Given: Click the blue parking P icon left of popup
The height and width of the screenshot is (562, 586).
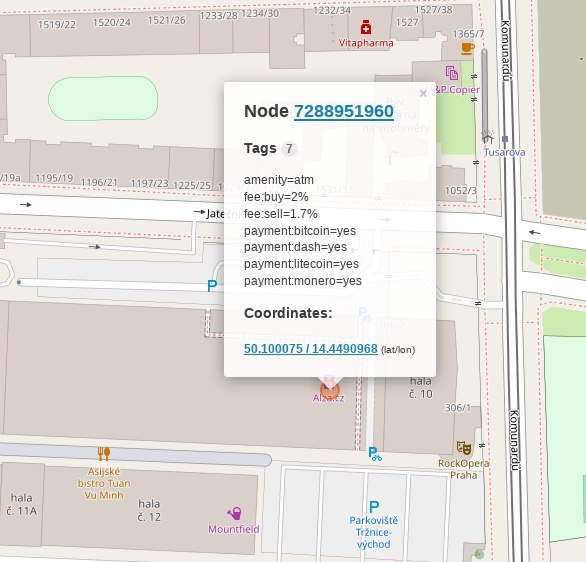Looking at the screenshot, I should point(212,286).
